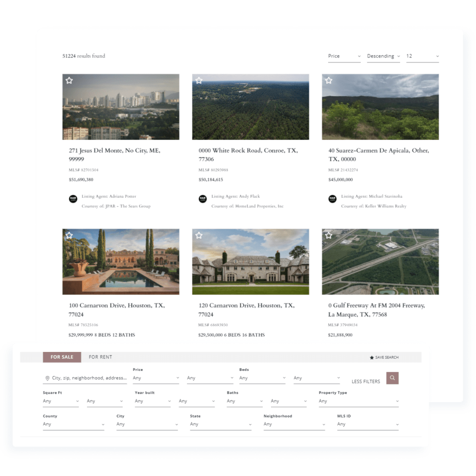This screenshot has height=476, width=476.
Task: Click the favorite star on White Rock Road
Action: [199, 80]
